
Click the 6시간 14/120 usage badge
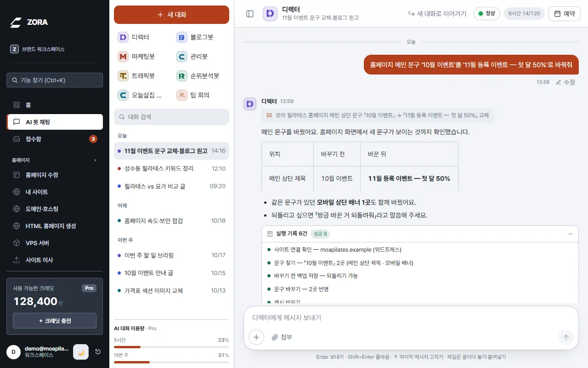(x=524, y=14)
